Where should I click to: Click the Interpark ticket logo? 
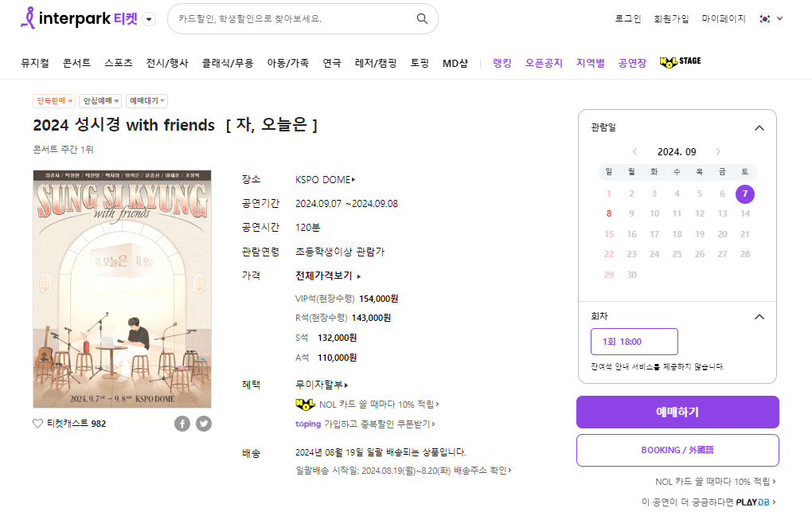[79, 18]
